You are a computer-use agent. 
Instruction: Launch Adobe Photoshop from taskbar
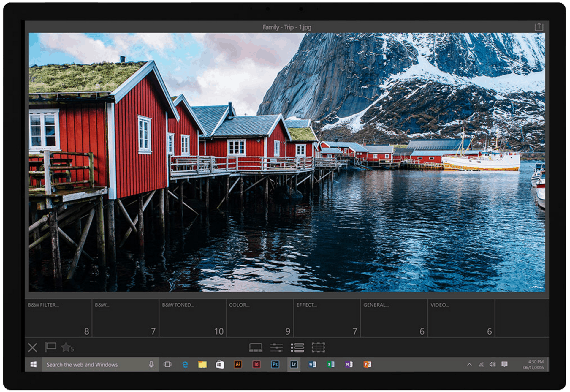tap(275, 364)
